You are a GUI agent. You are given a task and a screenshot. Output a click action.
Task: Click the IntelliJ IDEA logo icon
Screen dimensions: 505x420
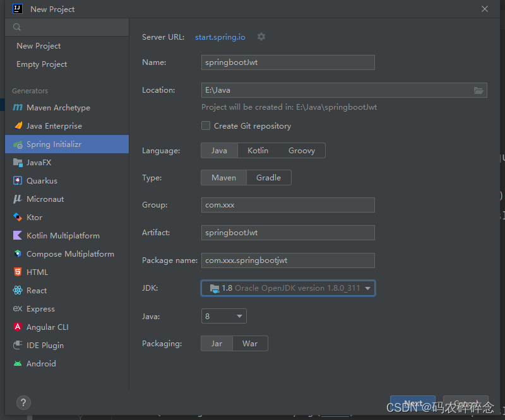tap(18, 9)
